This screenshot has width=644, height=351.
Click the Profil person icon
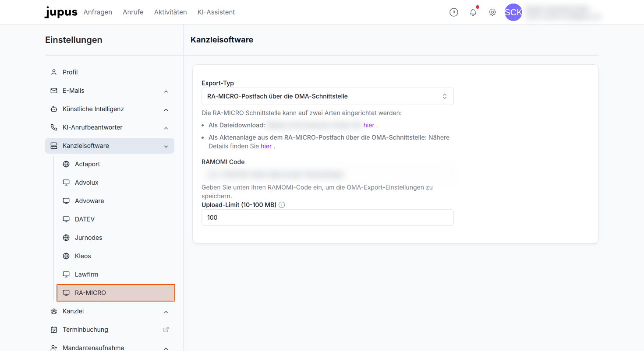pyautogui.click(x=54, y=72)
